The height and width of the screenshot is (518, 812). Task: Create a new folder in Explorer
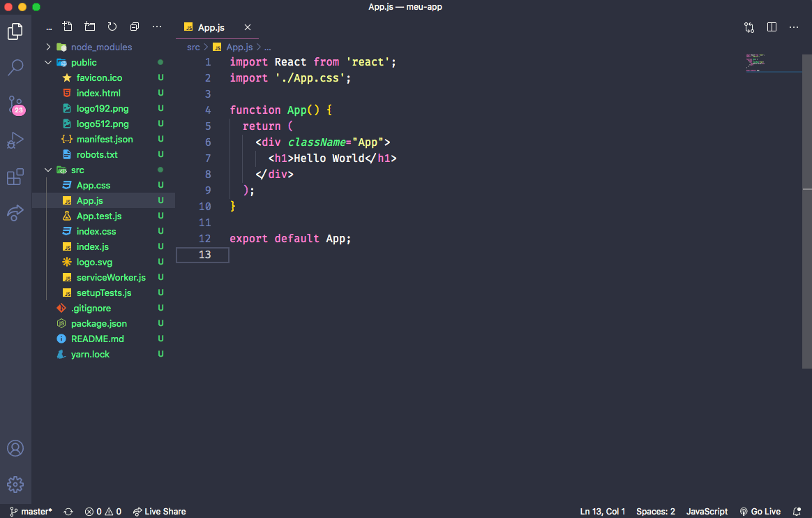tap(89, 26)
